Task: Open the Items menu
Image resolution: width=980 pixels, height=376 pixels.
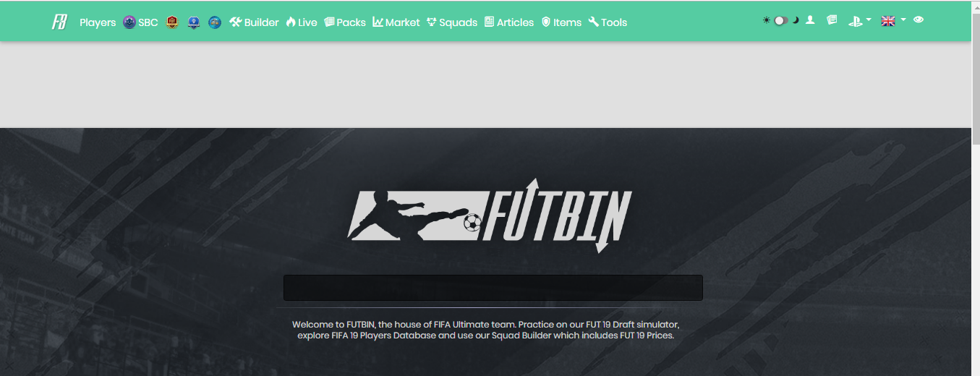Action: click(x=561, y=22)
